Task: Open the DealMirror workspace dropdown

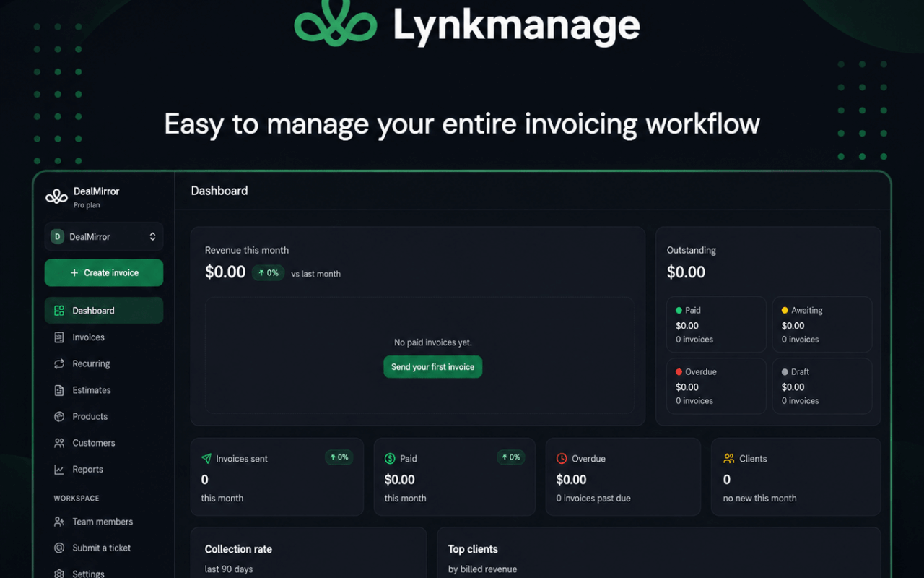Action: click(x=104, y=236)
